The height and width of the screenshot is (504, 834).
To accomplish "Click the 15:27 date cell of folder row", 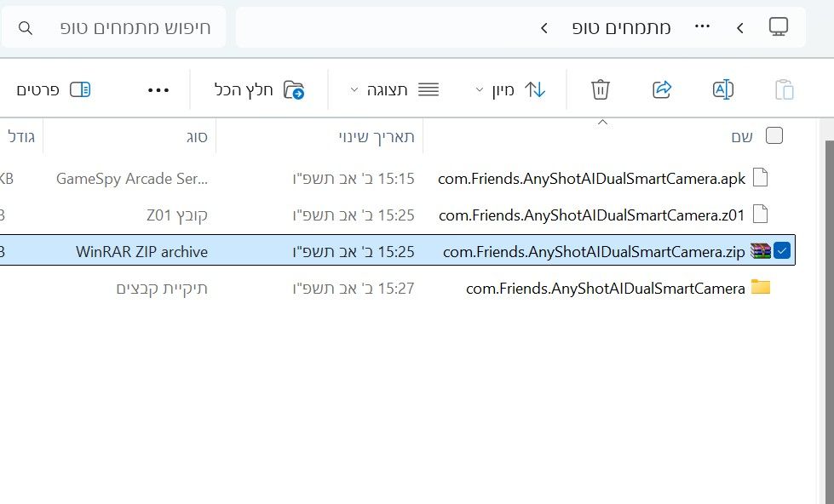I will [x=354, y=288].
